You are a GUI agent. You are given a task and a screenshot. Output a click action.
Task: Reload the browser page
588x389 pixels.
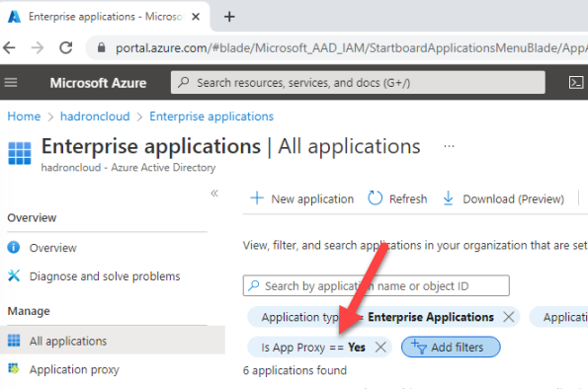[x=66, y=48]
